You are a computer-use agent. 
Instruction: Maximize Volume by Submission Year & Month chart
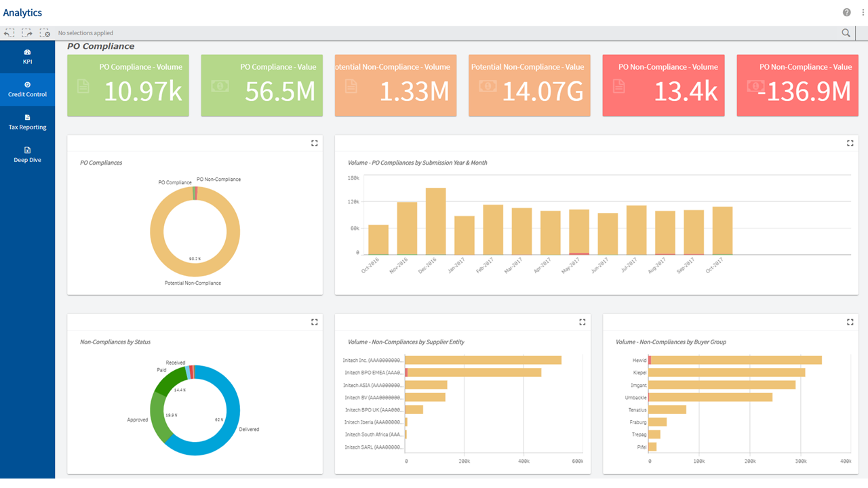pos(850,143)
